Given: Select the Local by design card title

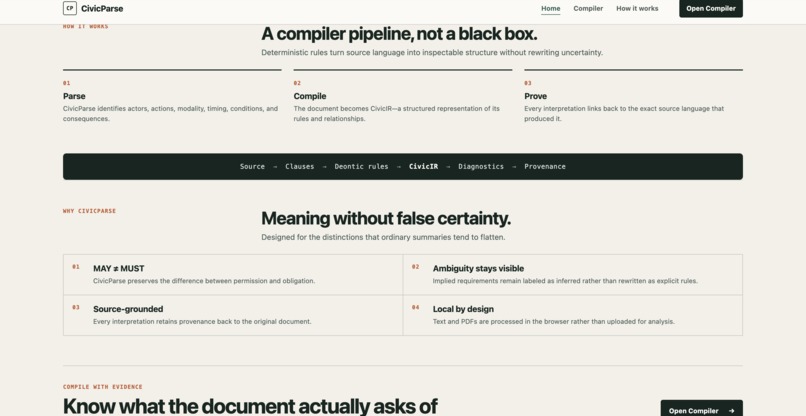Looking at the screenshot, I should pos(463,309).
